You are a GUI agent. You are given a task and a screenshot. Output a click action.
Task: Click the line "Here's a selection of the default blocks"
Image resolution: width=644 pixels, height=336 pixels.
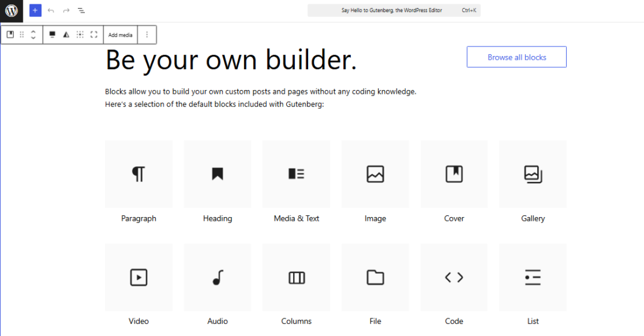tap(214, 104)
